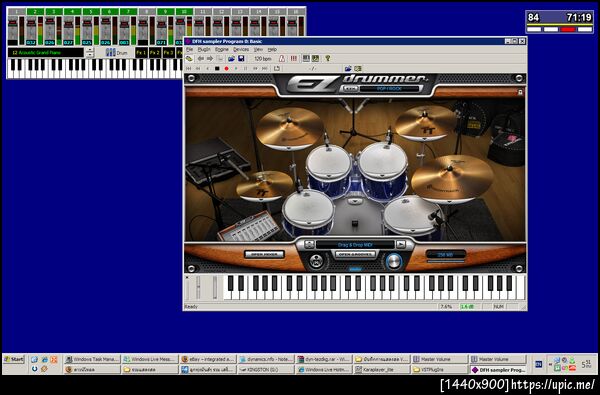Click the green capture window icon
The image size is (600, 395).
(x=315, y=59)
